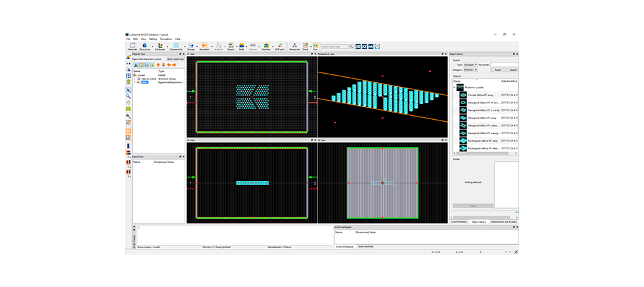This screenshot has width=644, height=287.
Task: Click the Reset button in Object Library
Action: tap(497, 70)
